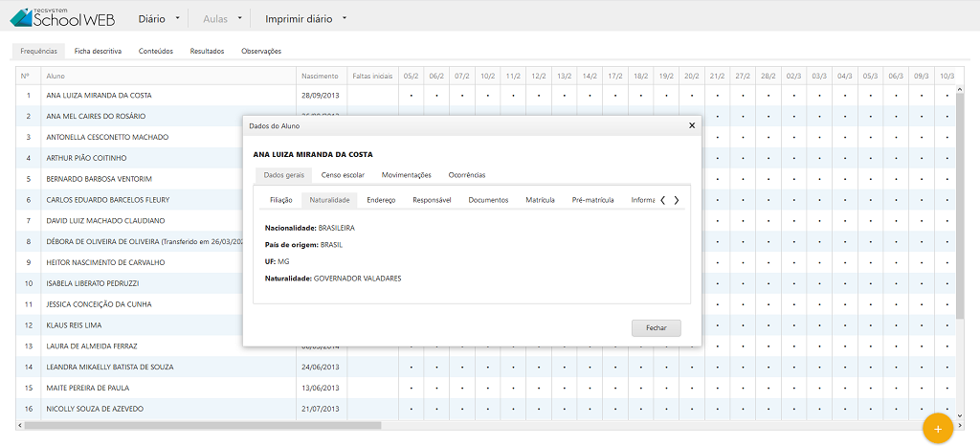Open the Ficha descritiva tab
Viewport: 980px width, 446px height.
point(98,51)
